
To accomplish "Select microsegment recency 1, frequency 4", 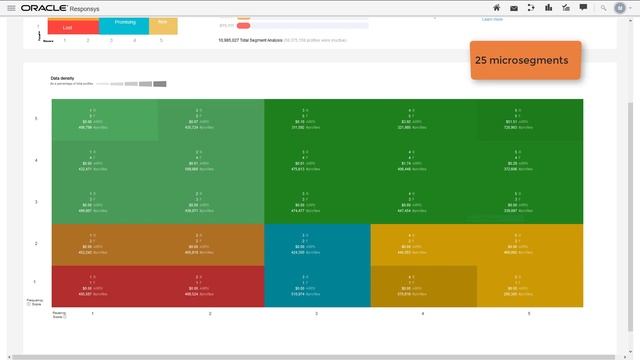I will pos(105,162).
